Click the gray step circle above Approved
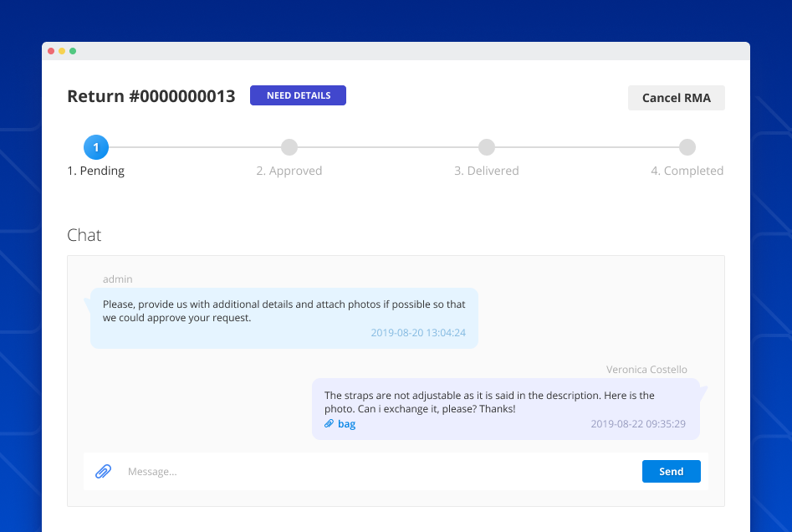792x532 pixels. (289, 146)
